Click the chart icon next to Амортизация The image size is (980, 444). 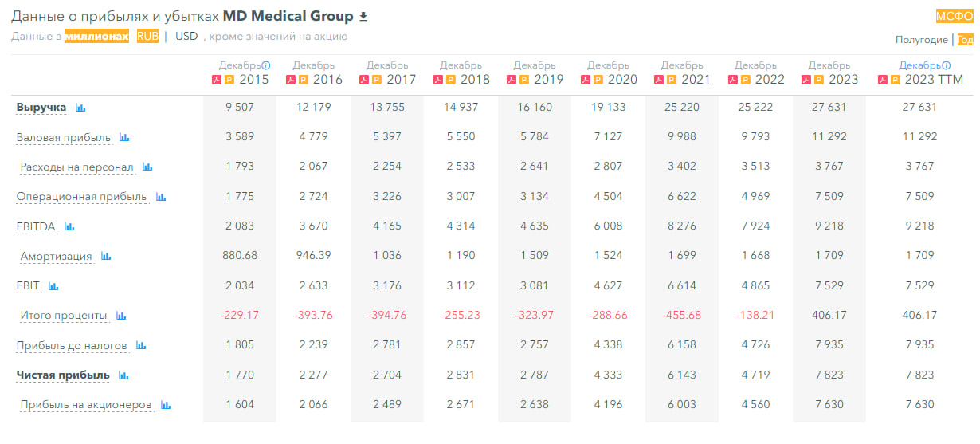coord(106,257)
